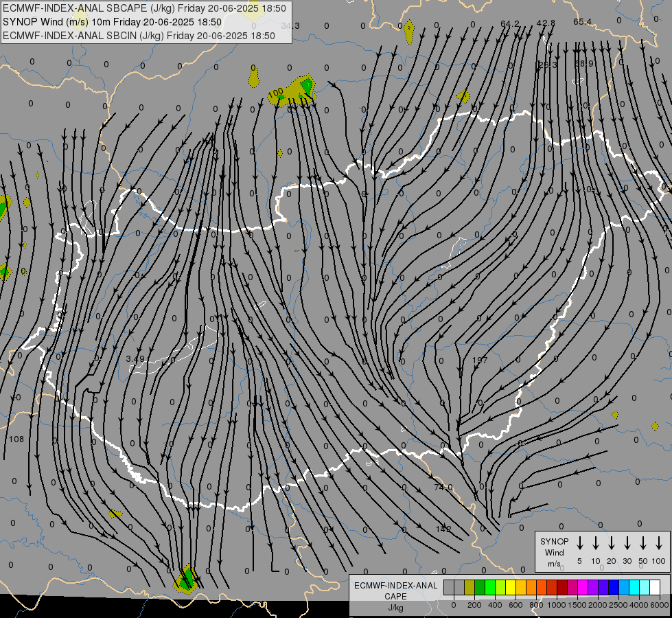Select the bright magenta CAPE legend swatch
Screen dimensions: 672x618
(583, 587)
